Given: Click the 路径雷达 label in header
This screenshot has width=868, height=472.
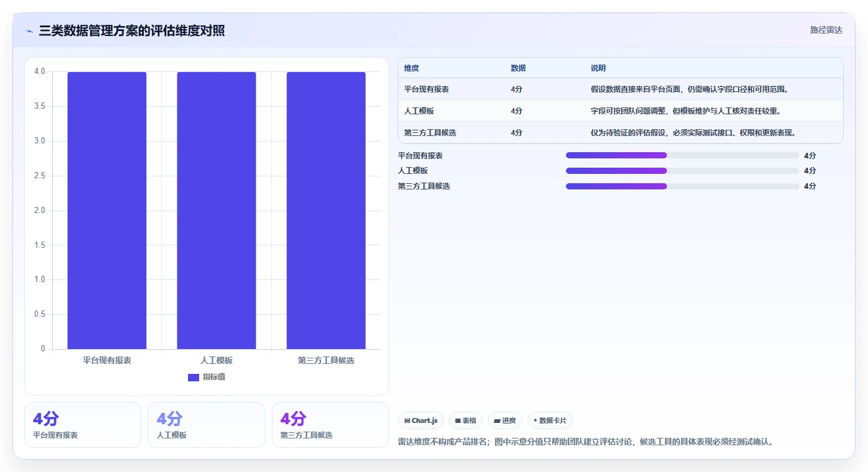Looking at the screenshot, I should tap(826, 30).
